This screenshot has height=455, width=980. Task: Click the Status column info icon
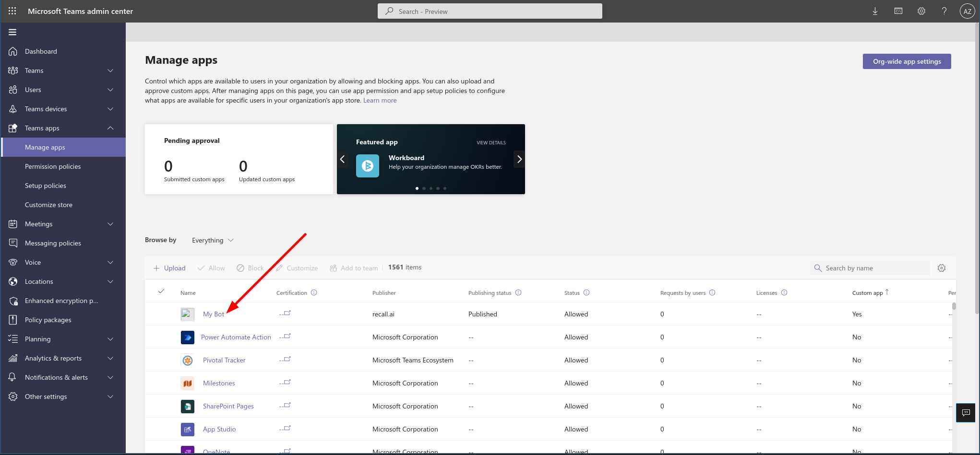(586, 292)
